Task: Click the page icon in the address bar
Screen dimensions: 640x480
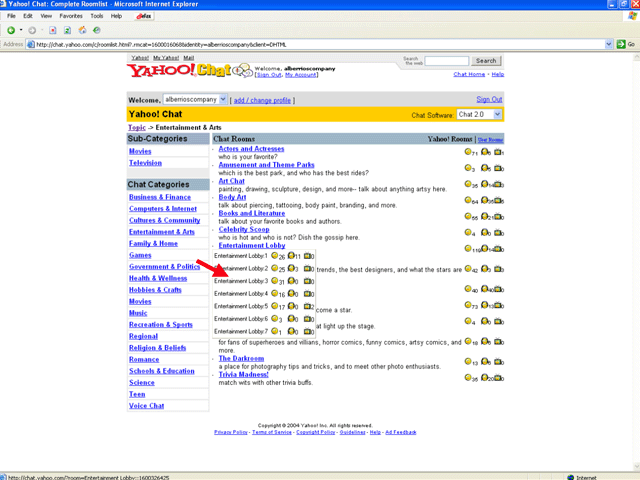Action: [x=31, y=44]
